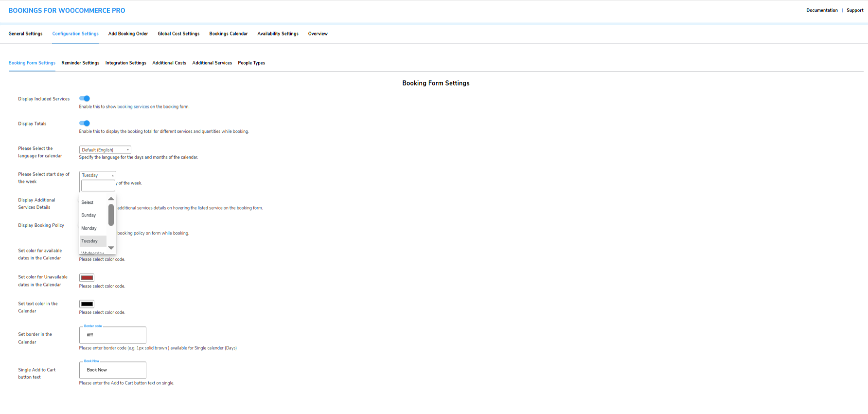Click Bookings For WooCommerce Pro title

point(67,10)
